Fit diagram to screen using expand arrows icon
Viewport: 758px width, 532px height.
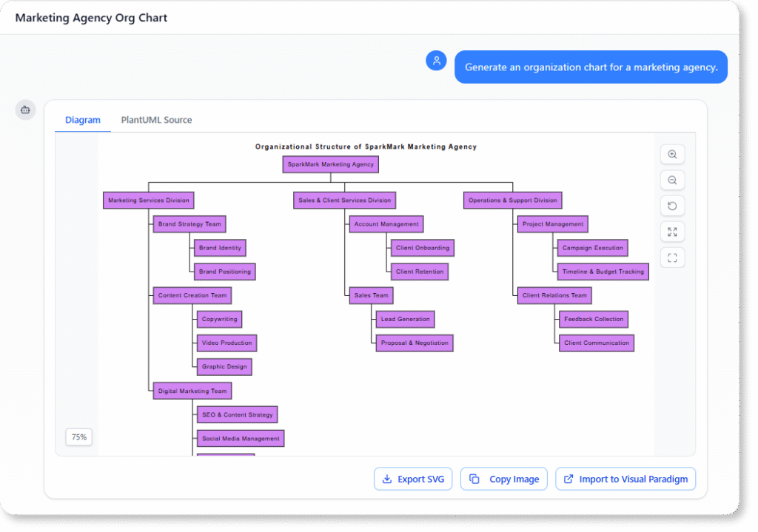click(x=671, y=232)
